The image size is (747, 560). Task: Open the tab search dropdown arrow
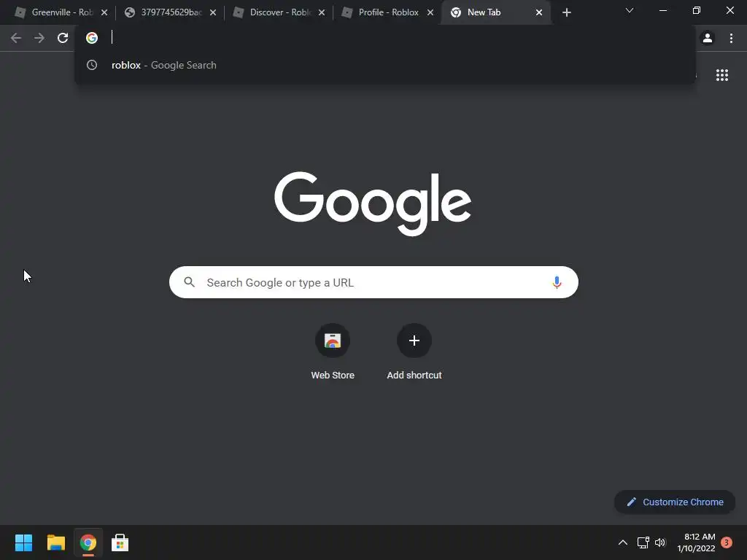(630, 10)
